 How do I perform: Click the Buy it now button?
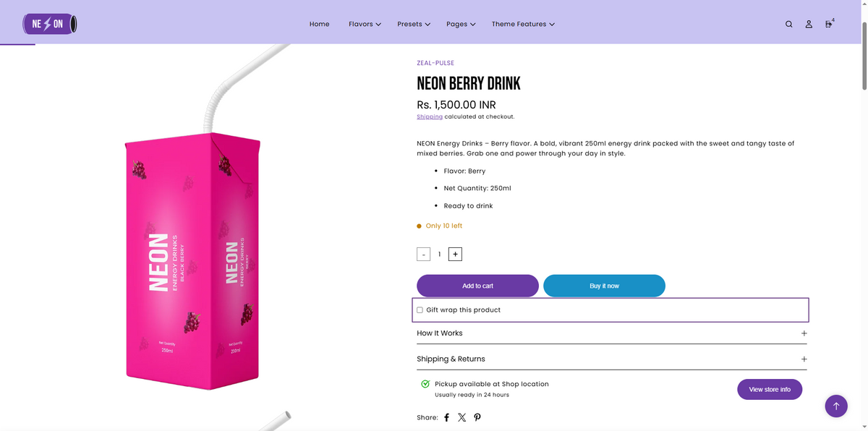(604, 286)
